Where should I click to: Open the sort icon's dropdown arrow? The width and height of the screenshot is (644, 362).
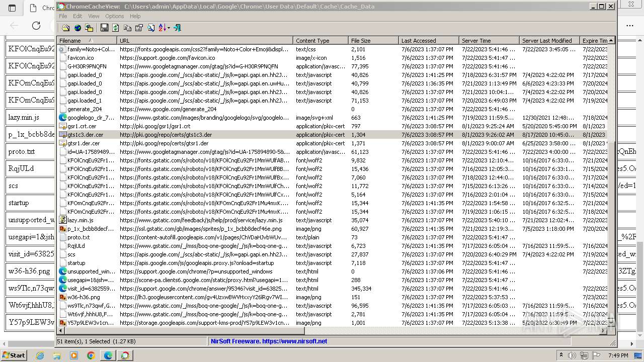pyautogui.click(x=169, y=28)
